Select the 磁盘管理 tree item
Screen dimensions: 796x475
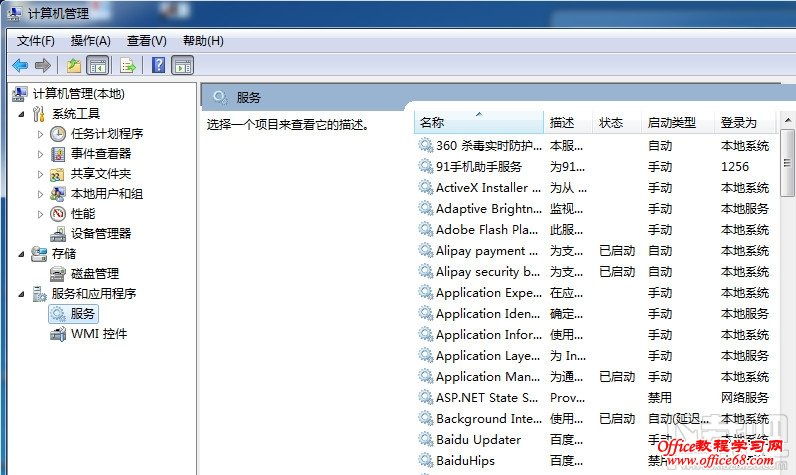[95, 274]
